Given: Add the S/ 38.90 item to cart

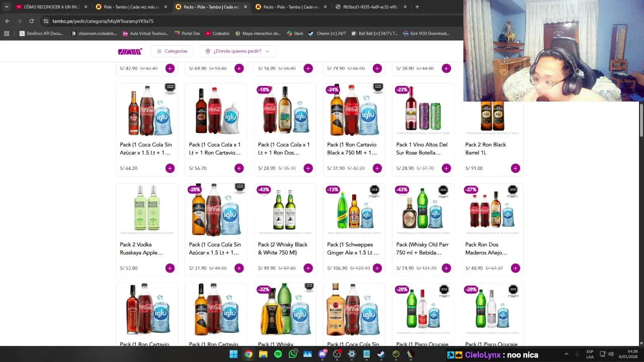Looking at the screenshot, I should pyautogui.click(x=446, y=68).
